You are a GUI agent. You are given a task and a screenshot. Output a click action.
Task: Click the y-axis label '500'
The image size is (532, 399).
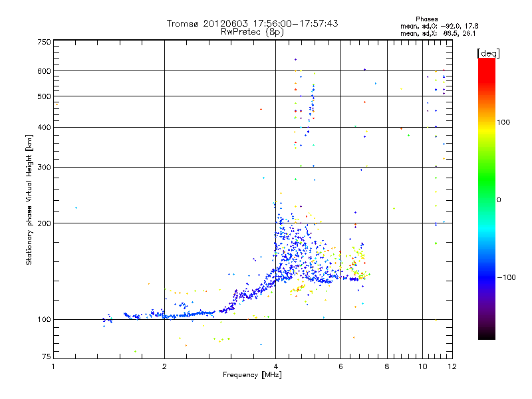click(x=45, y=96)
